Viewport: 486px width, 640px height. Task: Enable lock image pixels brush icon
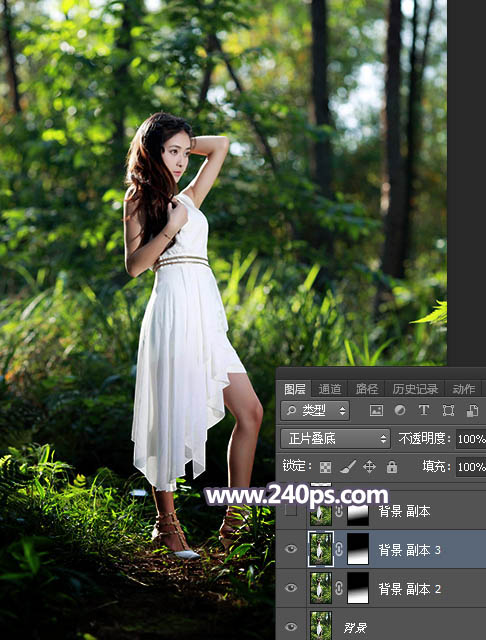click(x=348, y=467)
